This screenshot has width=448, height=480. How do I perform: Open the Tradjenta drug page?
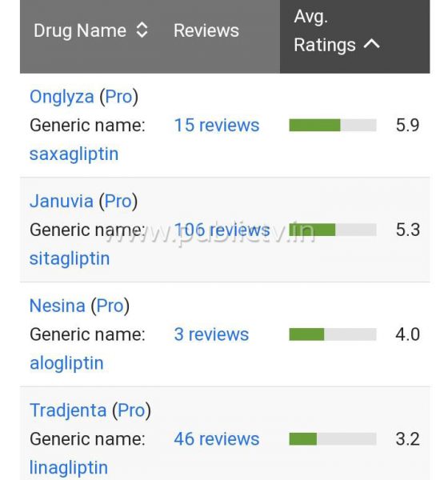68,410
